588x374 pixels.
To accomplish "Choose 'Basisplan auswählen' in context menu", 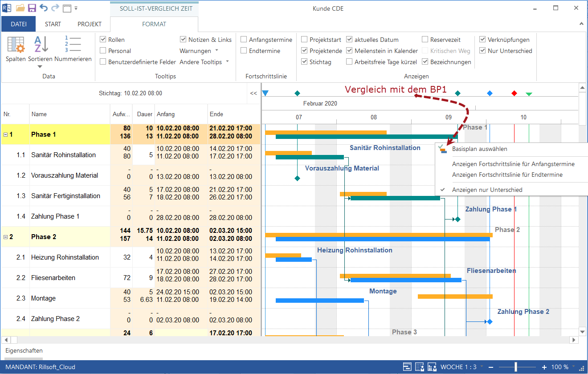I will [479, 149].
